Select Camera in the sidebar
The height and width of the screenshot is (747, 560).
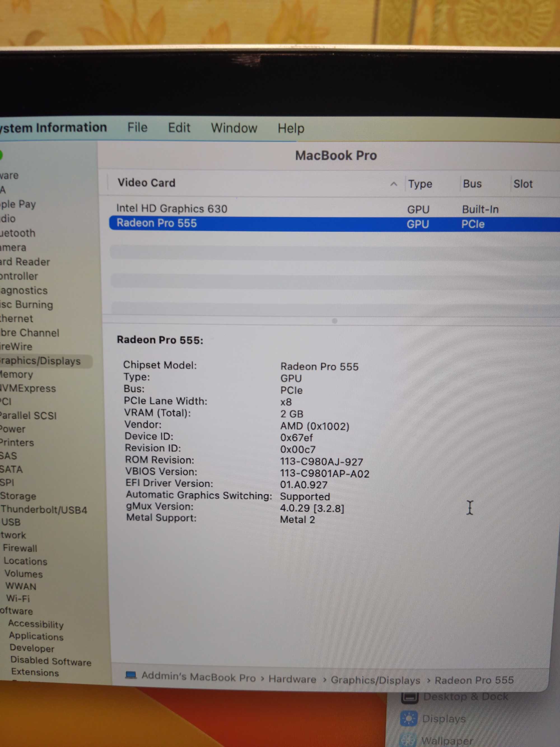tap(13, 248)
